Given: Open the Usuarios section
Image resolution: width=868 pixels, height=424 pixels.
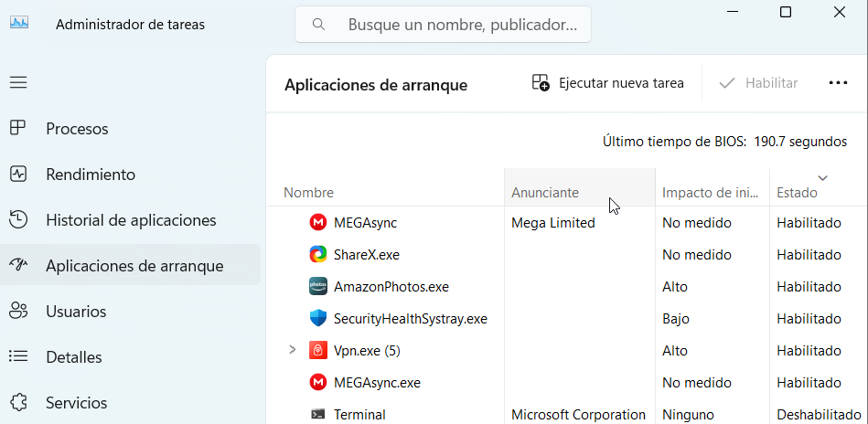Looking at the screenshot, I should 76,312.
